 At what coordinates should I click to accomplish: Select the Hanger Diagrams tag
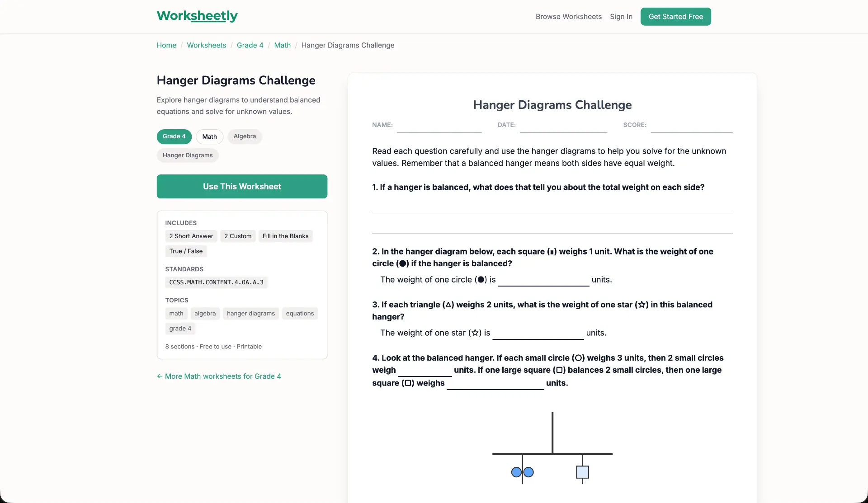[188, 155]
